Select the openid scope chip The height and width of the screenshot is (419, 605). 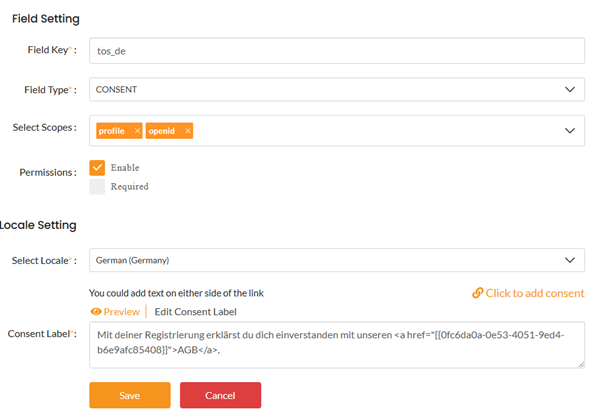(x=163, y=131)
